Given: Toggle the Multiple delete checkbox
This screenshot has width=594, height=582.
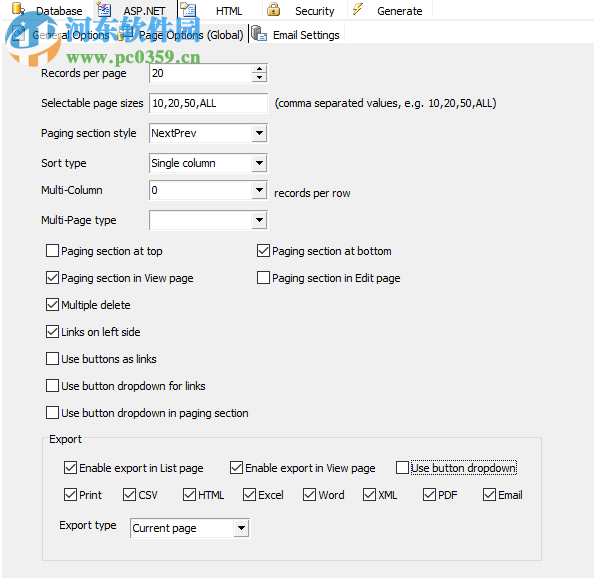Looking at the screenshot, I should pos(52,305).
